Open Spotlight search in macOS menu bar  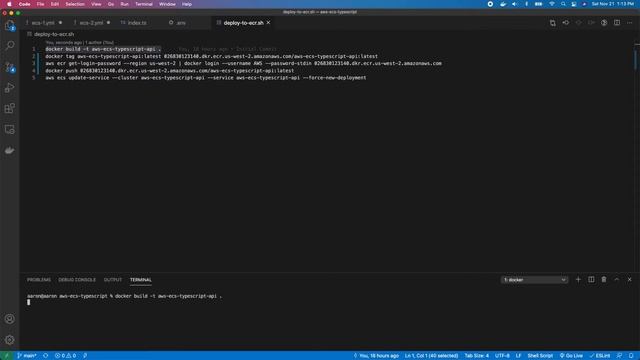pyautogui.click(x=563, y=4)
